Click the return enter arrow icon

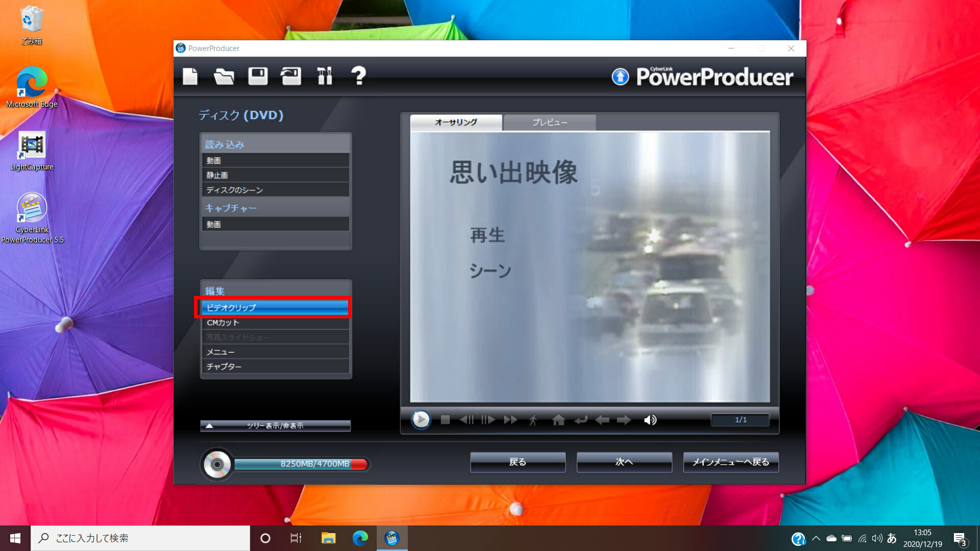click(581, 420)
